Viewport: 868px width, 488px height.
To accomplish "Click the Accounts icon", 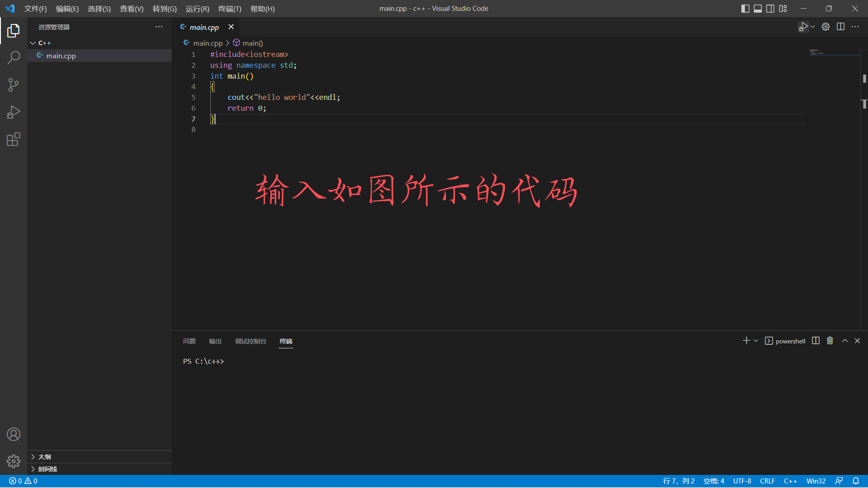I will click(14, 434).
